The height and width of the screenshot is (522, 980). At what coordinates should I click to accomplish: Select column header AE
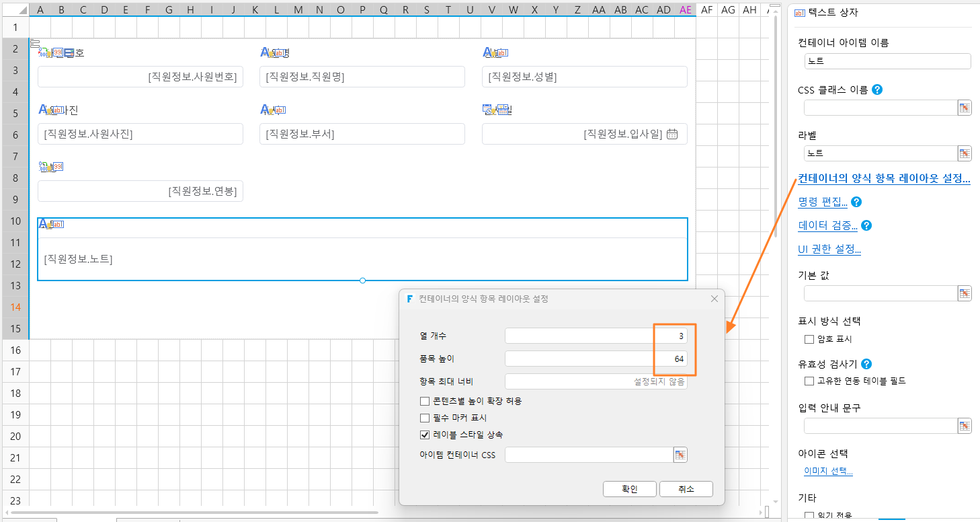(x=686, y=9)
